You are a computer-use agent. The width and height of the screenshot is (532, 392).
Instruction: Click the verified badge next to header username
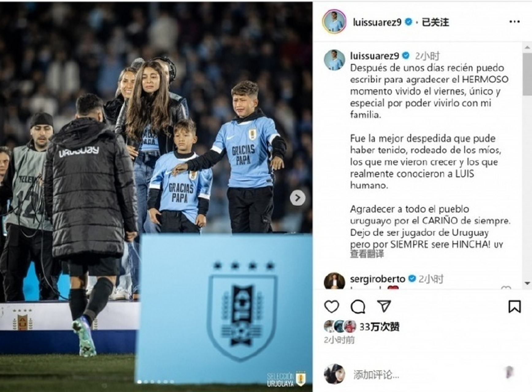408,22
